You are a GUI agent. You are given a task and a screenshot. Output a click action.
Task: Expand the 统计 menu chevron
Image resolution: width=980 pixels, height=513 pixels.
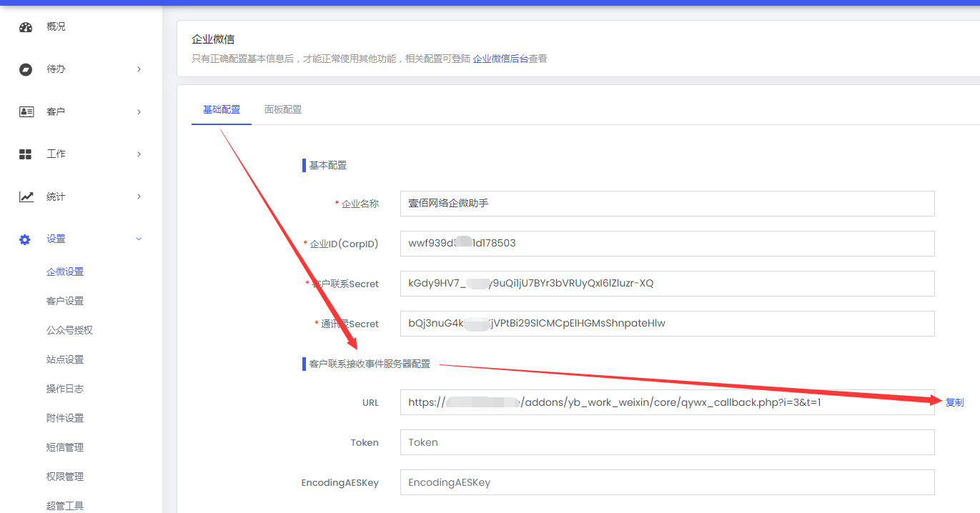point(139,196)
